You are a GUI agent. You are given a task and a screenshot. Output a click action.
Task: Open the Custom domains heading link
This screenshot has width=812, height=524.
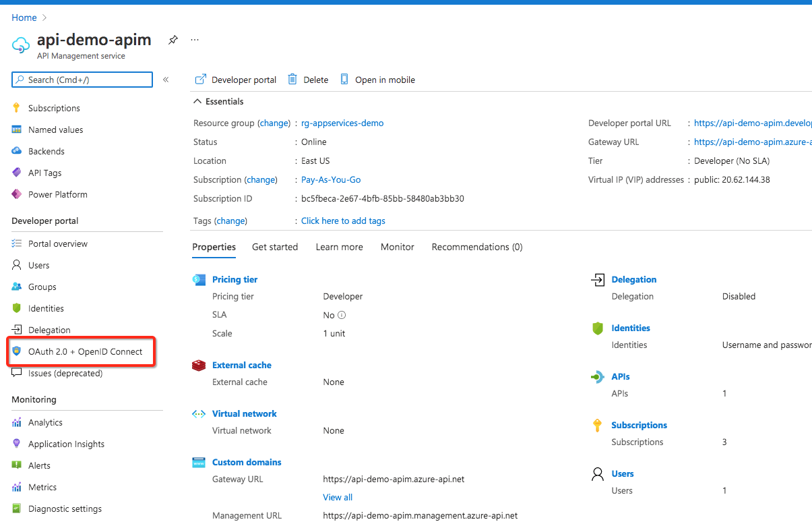pyautogui.click(x=247, y=462)
